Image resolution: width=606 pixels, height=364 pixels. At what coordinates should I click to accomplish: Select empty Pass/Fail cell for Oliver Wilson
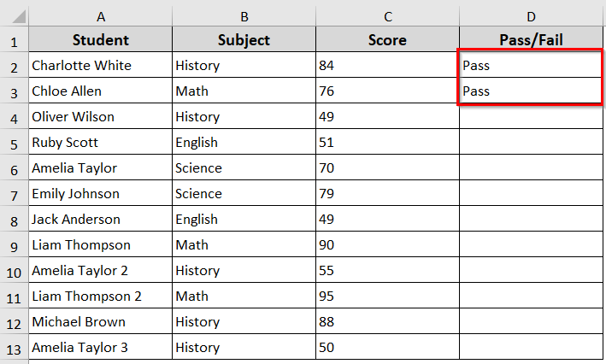click(531, 117)
